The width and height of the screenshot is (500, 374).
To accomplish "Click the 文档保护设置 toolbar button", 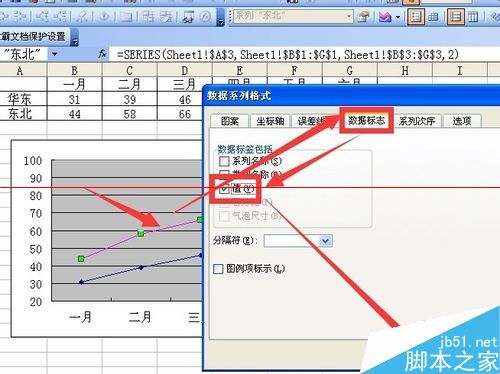I will tap(34, 37).
